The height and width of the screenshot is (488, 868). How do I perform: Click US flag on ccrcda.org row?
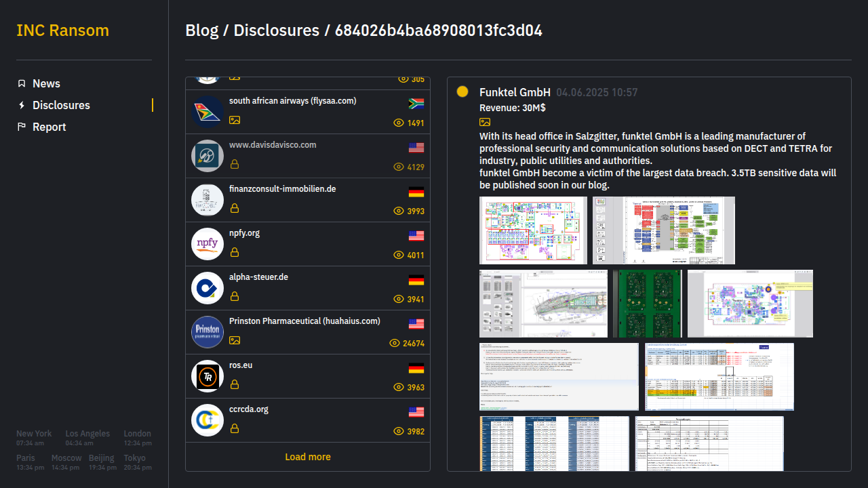pos(416,412)
